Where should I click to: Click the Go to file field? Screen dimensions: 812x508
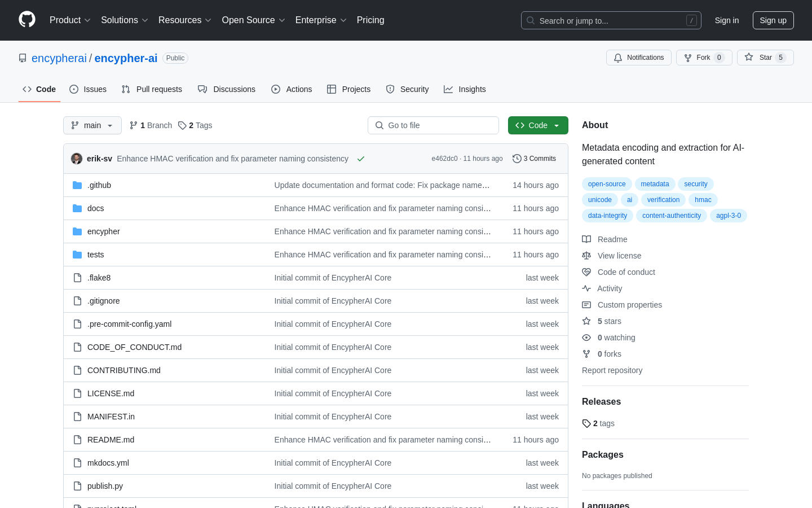pyautogui.click(x=433, y=125)
